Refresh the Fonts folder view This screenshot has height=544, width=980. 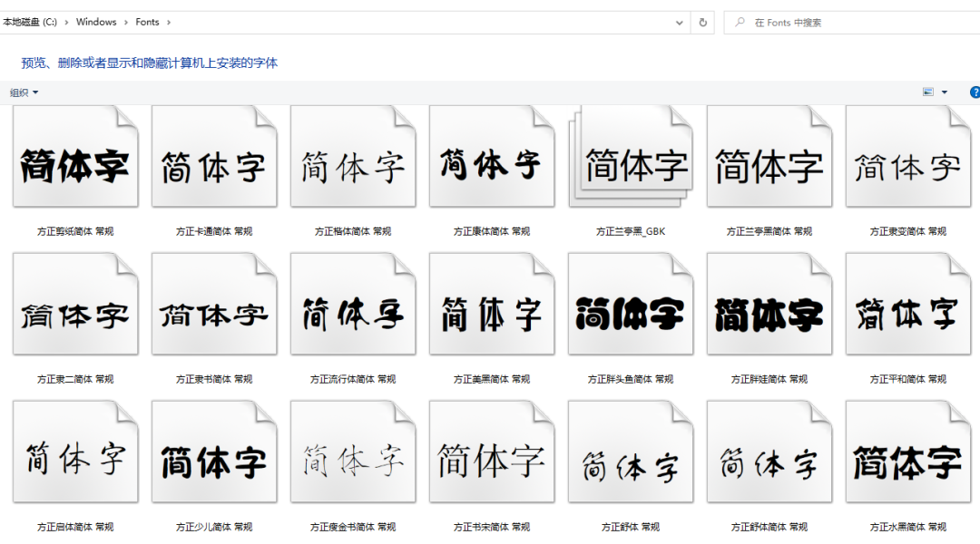(702, 23)
